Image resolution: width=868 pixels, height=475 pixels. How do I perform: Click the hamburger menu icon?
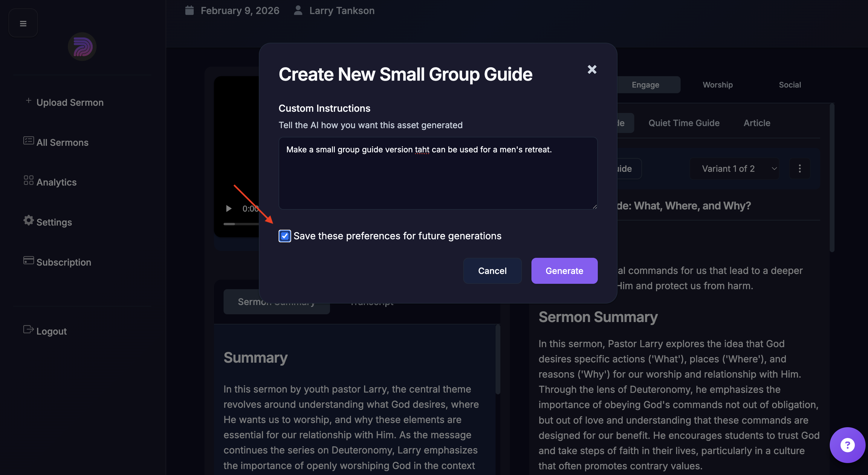(x=23, y=23)
